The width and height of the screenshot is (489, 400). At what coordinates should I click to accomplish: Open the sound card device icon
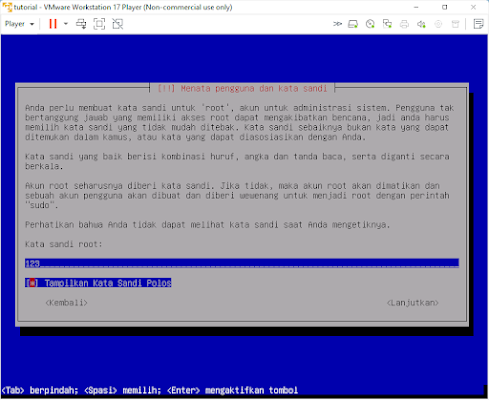(421, 24)
